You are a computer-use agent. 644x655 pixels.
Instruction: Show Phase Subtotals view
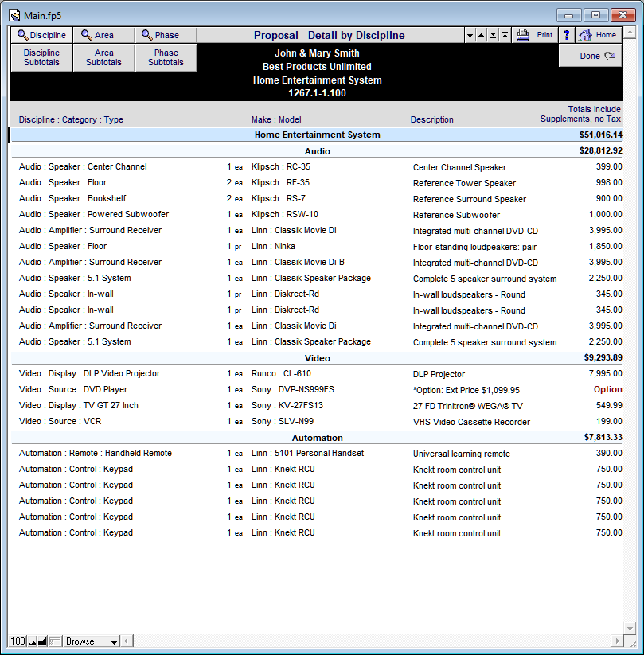coord(166,57)
